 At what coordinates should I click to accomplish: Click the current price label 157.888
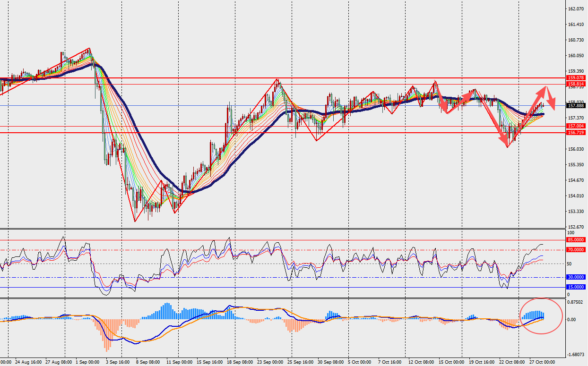(576, 106)
